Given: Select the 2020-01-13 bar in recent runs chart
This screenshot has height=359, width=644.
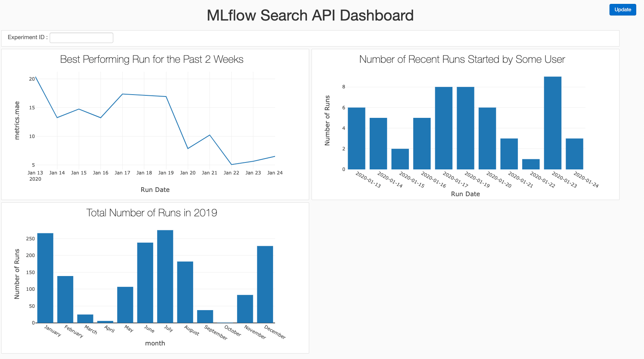Looking at the screenshot, I should click(x=357, y=138).
